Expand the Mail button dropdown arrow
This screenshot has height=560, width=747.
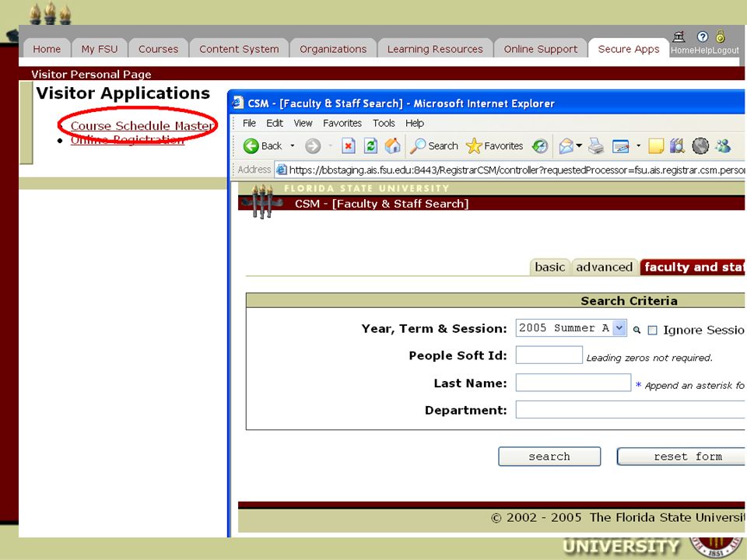pyautogui.click(x=579, y=145)
